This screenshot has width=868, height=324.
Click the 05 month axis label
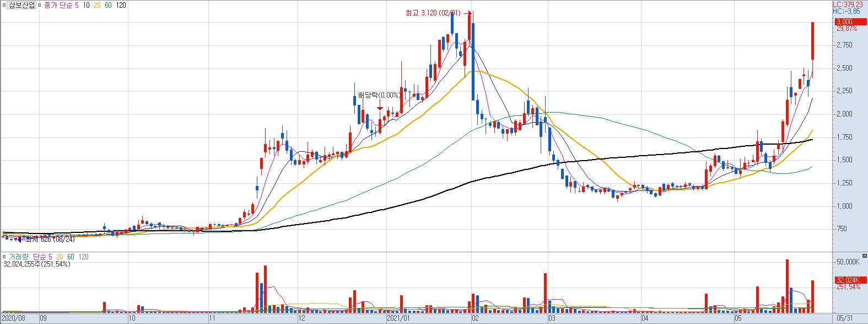click(x=737, y=318)
